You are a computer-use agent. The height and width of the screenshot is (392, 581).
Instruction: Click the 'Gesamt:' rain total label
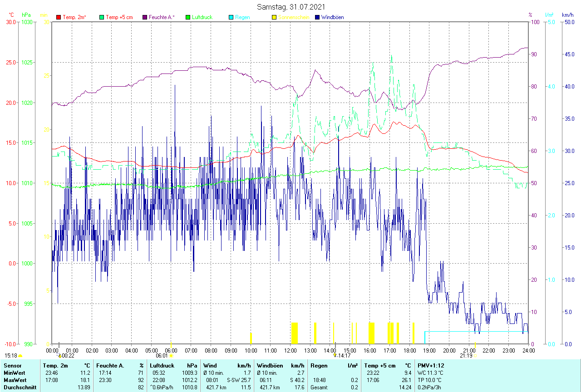coord(320,387)
